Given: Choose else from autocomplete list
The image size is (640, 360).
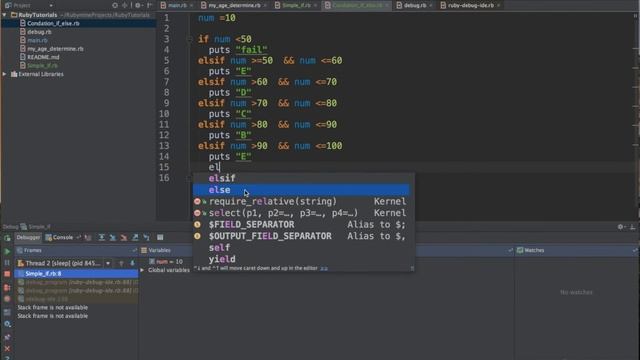Looking at the screenshot, I should click(301, 190).
